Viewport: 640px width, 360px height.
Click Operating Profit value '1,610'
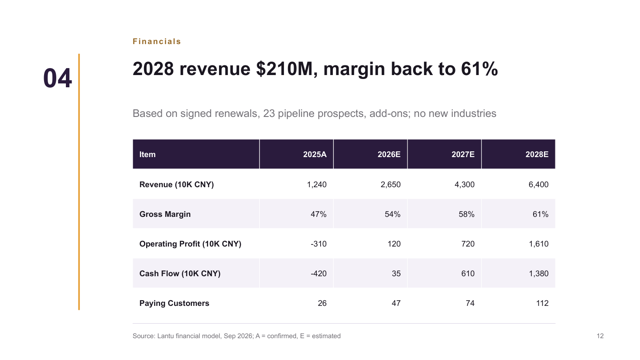click(539, 244)
